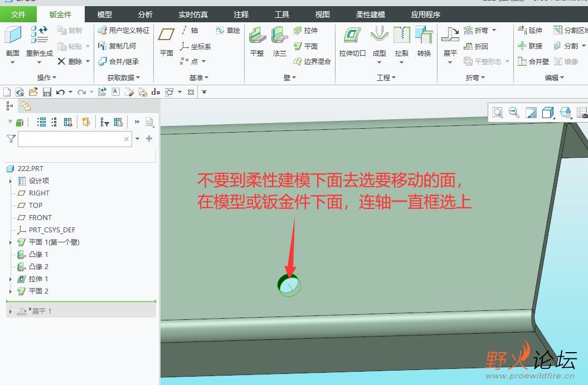This screenshot has width=588, height=385.
Task: Click the new file icon in quick toolbar
Action: [x=7, y=92]
